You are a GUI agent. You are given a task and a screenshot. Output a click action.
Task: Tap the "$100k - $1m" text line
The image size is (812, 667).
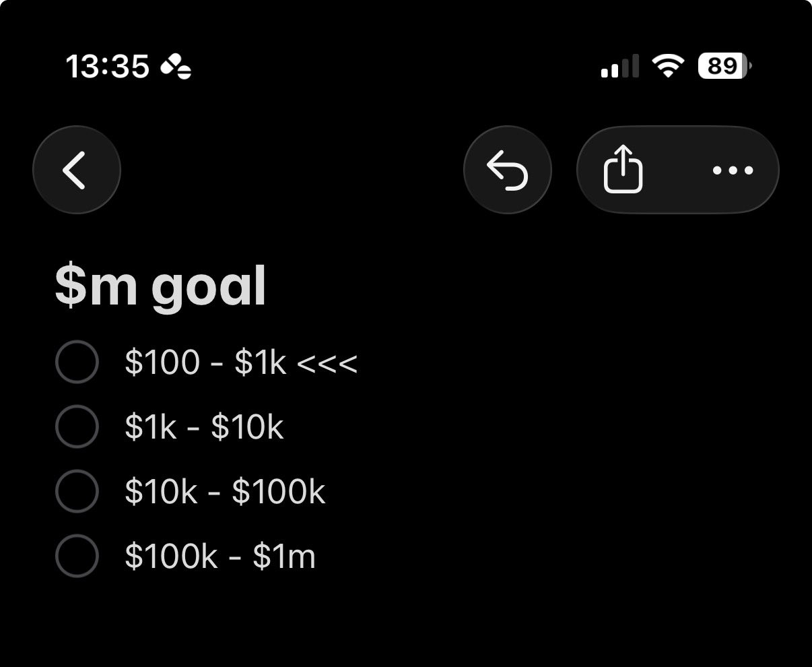[x=220, y=557]
